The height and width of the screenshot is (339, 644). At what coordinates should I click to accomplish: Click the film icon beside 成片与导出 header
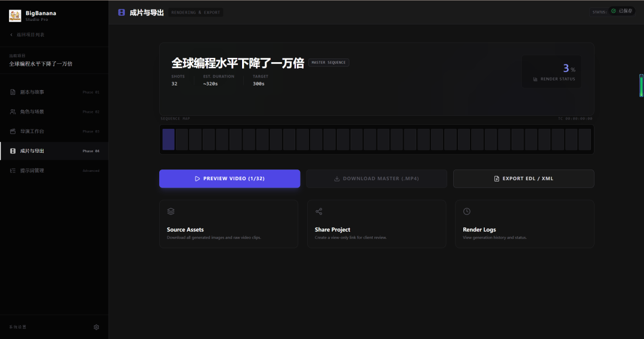(x=122, y=13)
